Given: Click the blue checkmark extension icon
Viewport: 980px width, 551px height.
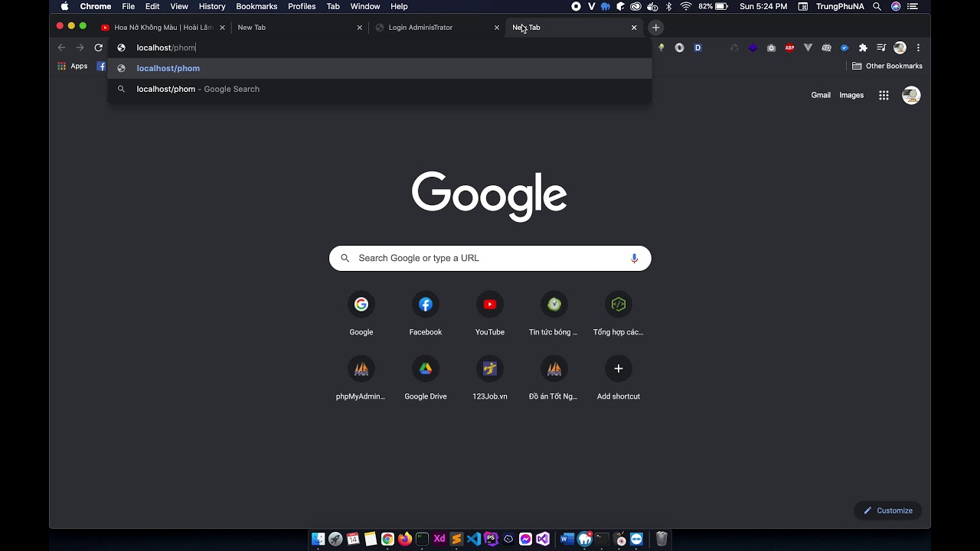Looking at the screenshot, I should pos(844,47).
